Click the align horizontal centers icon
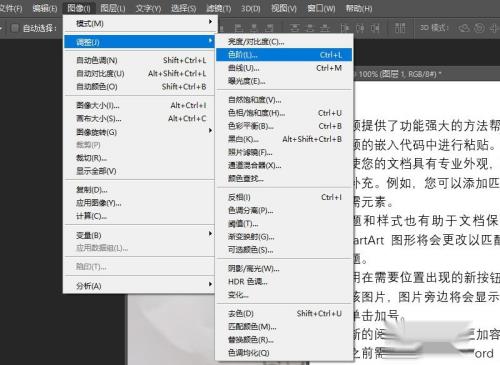500x365 pixels. pos(254,28)
